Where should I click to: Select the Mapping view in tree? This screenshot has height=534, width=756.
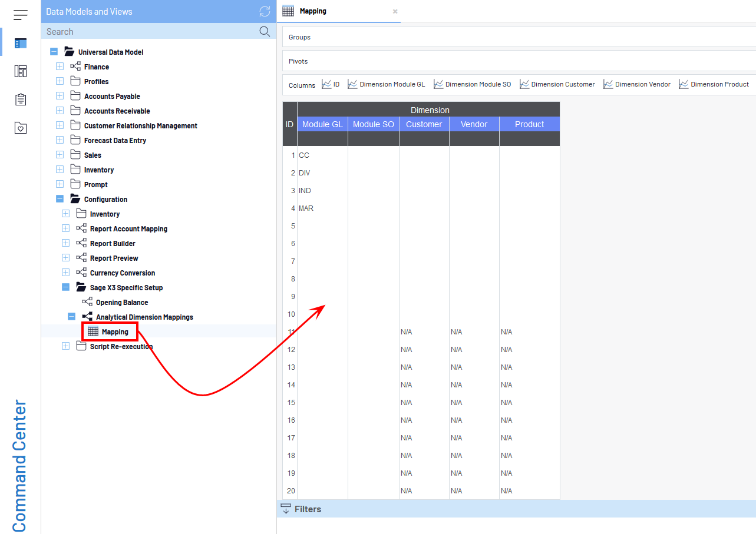coord(114,332)
